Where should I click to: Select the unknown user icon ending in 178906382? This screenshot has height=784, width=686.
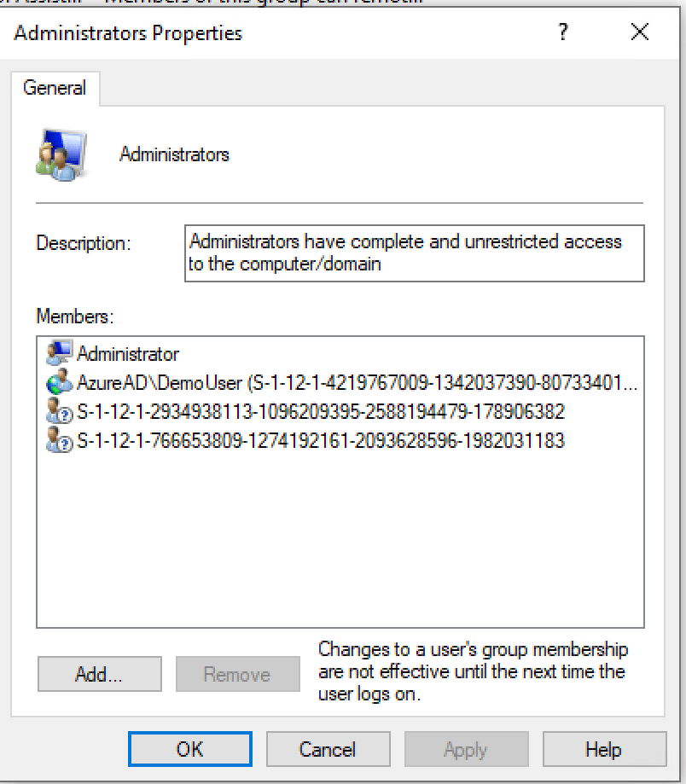click(55, 414)
